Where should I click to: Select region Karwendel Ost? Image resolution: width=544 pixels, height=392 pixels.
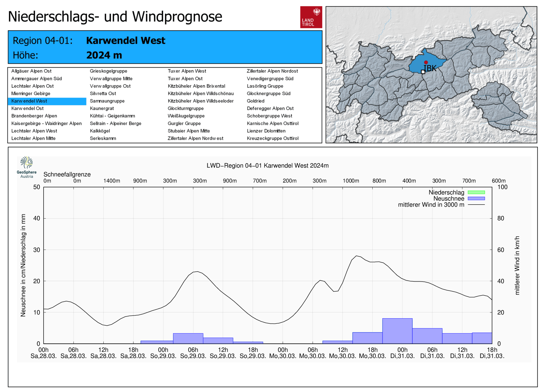click(28, 108)
